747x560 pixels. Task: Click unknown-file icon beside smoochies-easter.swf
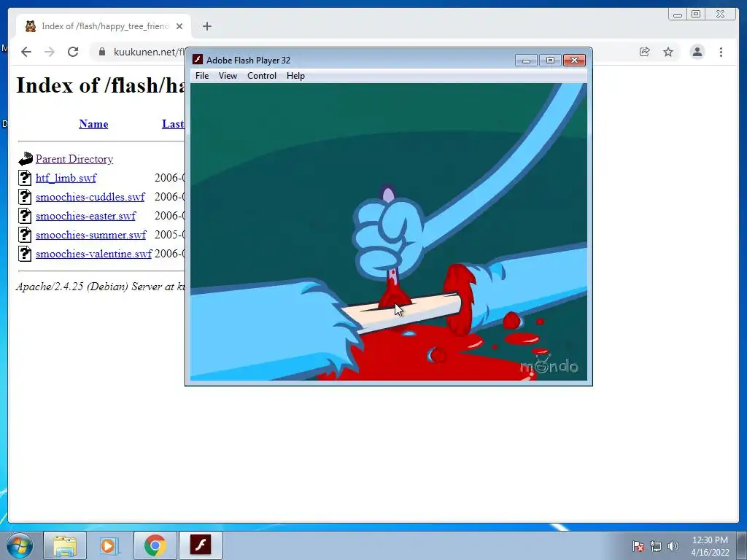tap(25, 216)
